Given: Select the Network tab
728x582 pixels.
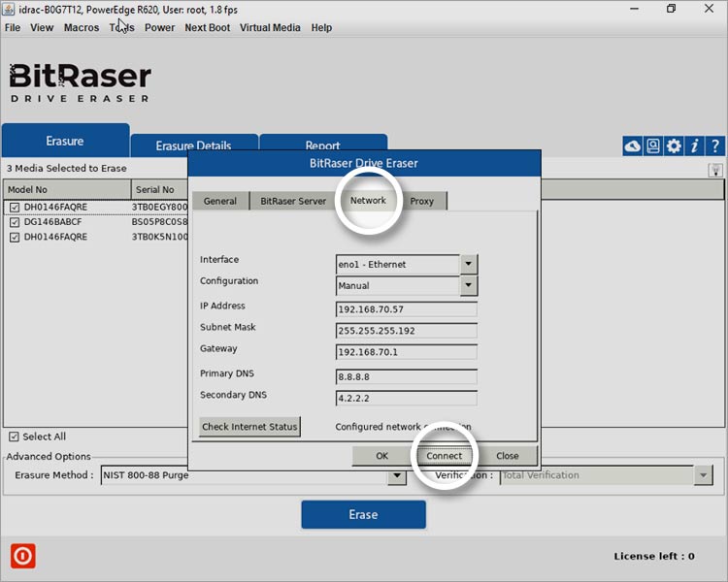Looking at the screenshot, I should point(368,201).
